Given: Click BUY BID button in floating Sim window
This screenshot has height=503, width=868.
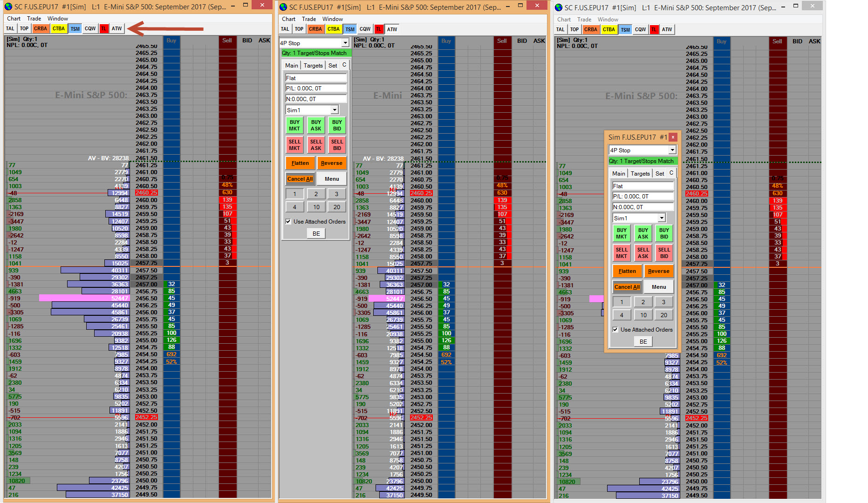Looking at the screenshot, I should [x=664, y=233].
